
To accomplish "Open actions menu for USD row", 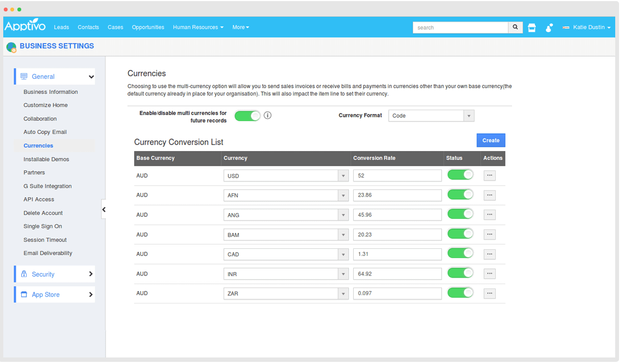I will pos(489,175).
